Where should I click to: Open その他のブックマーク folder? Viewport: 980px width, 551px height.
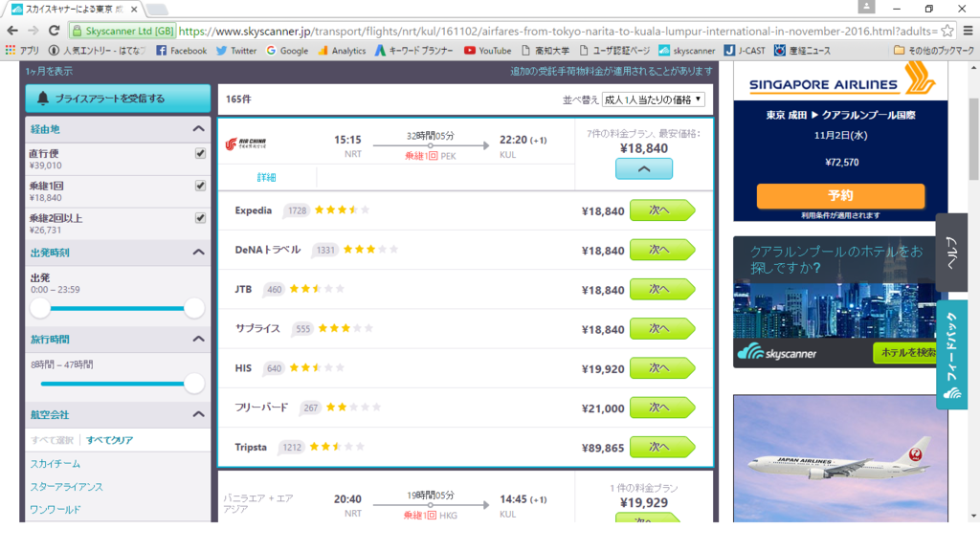pos(934,51)
